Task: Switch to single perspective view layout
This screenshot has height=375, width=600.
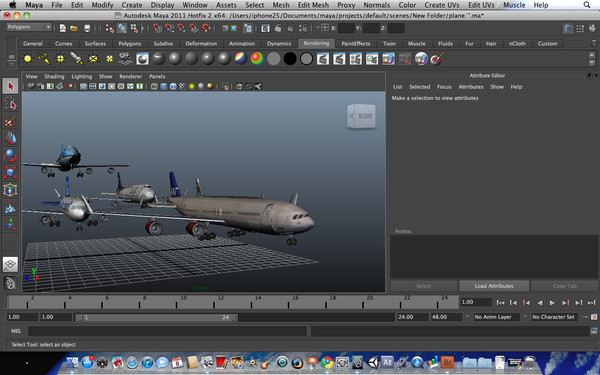Action: pos(10,264)
